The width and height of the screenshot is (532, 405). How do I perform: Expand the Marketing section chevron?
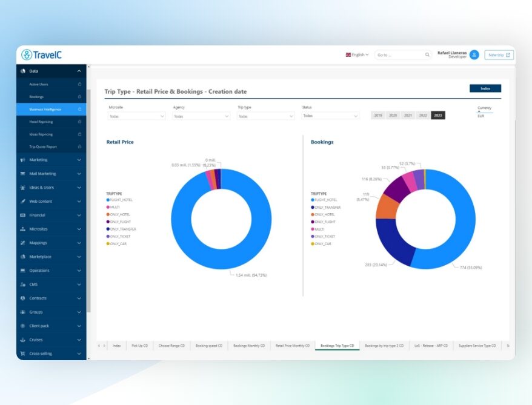point(79,160)
